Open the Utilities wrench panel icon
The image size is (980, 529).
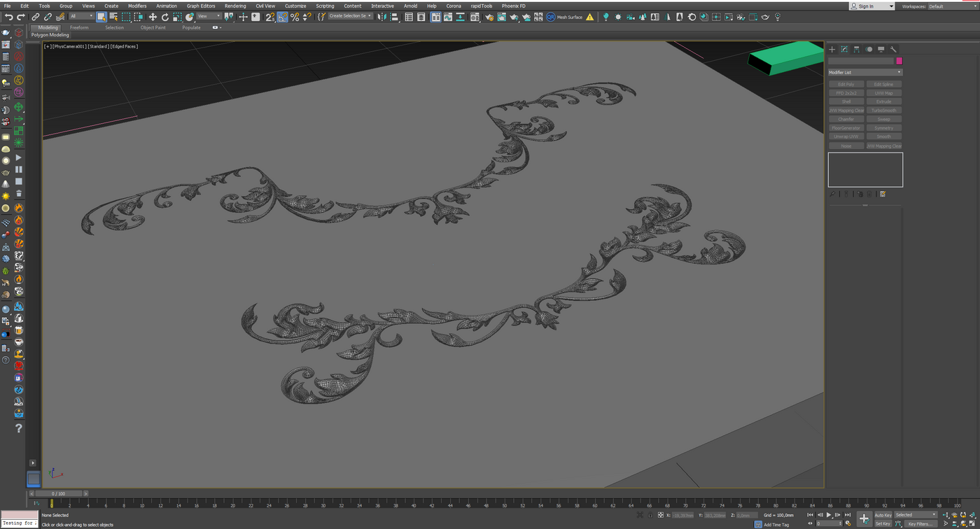pyautogui.click(x=893, y=49)
